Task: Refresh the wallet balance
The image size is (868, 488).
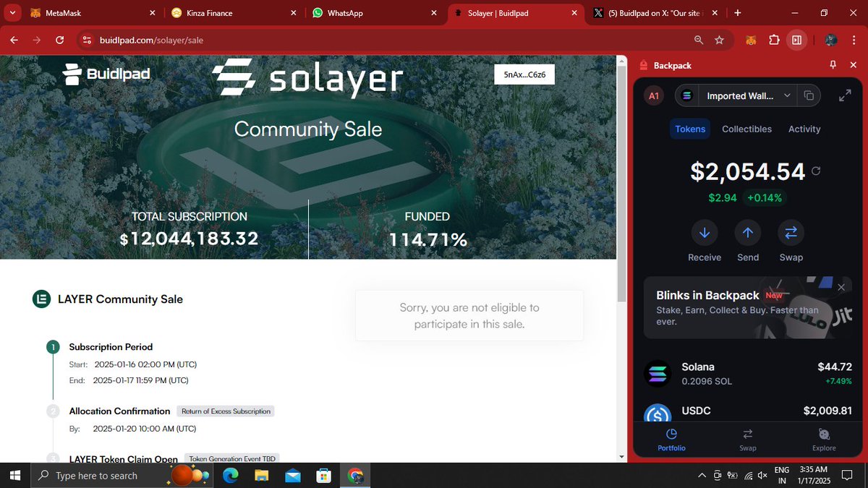Action: 816,171
